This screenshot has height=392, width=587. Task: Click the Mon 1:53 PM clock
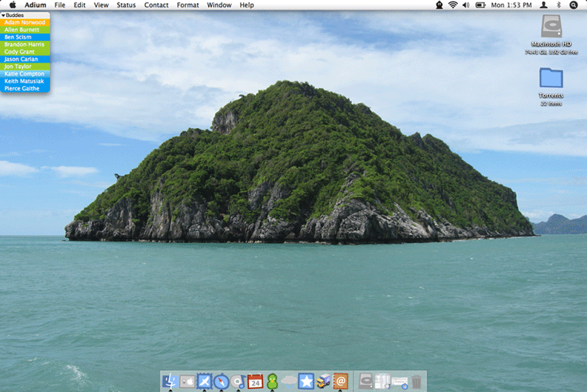511,5
